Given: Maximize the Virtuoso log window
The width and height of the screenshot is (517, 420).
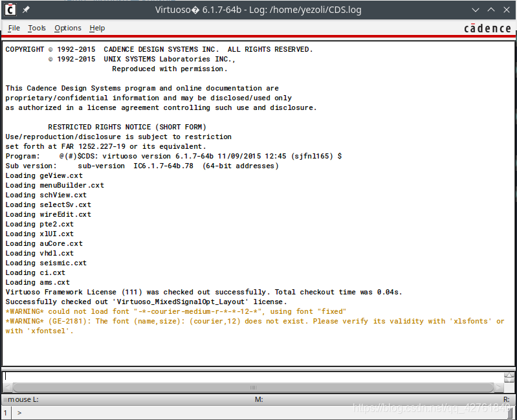Looking at the screenshot, I should point(491,10).
